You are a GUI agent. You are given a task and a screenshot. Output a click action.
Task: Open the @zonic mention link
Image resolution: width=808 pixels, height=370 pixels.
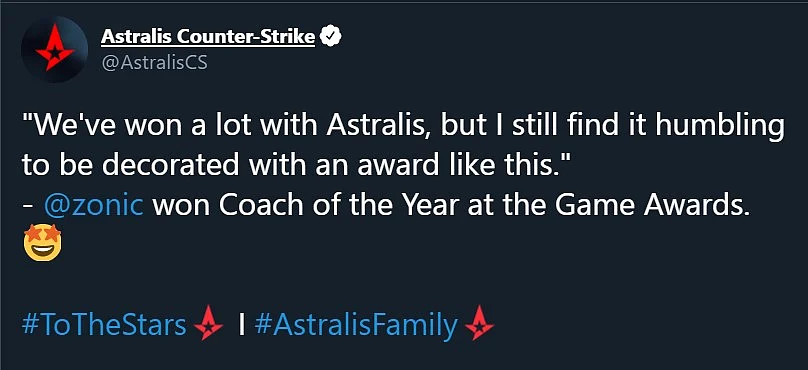coord(94,207)
